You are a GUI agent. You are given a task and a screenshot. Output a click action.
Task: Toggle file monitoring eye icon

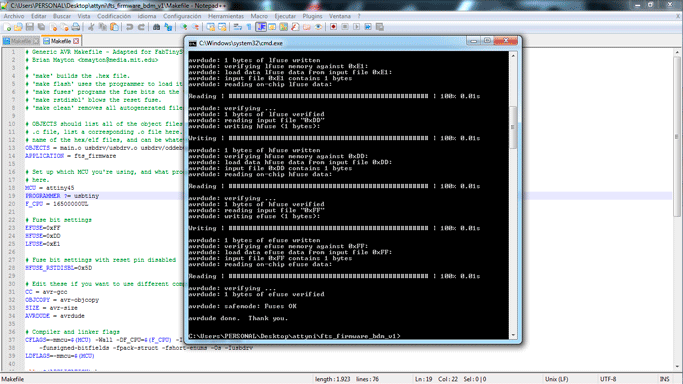pos(318,27)
